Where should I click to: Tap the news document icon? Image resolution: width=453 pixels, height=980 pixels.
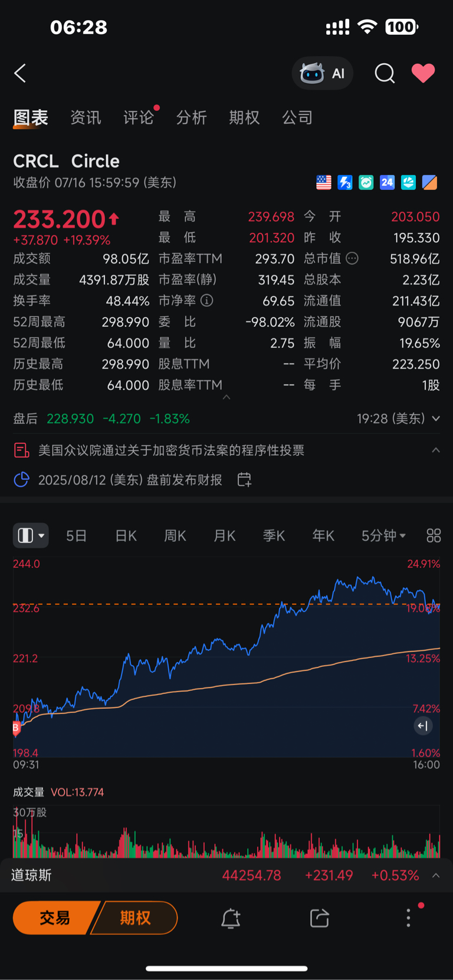click(x=21, y=450)
